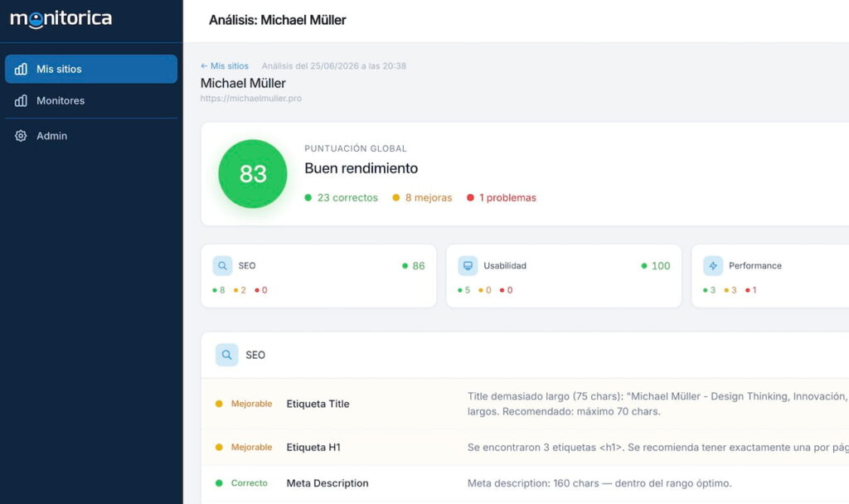Click the Usabilidad score value 100

[661, 266]
